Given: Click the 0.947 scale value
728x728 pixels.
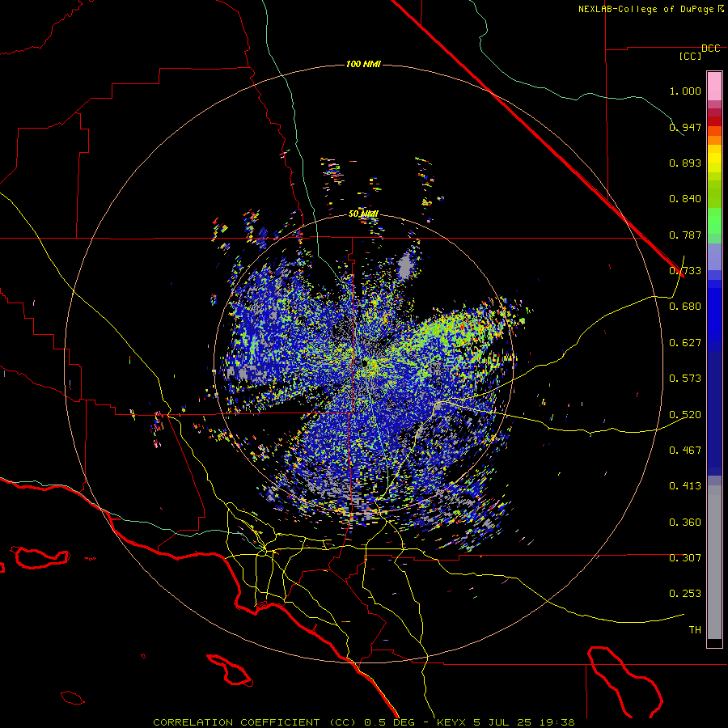Looking at the screenshot, I should click(x=685, y=127).
